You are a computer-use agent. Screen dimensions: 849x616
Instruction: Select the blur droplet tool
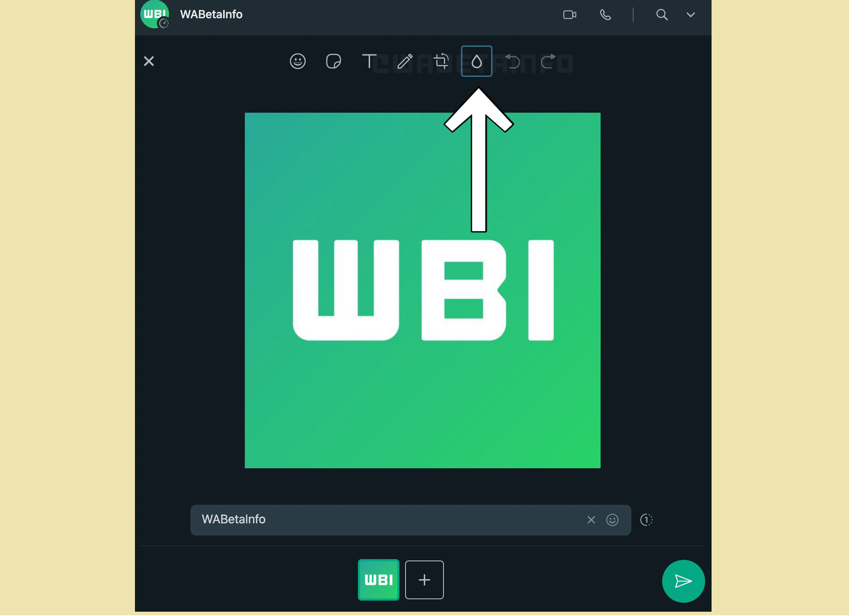coord(476,62)
